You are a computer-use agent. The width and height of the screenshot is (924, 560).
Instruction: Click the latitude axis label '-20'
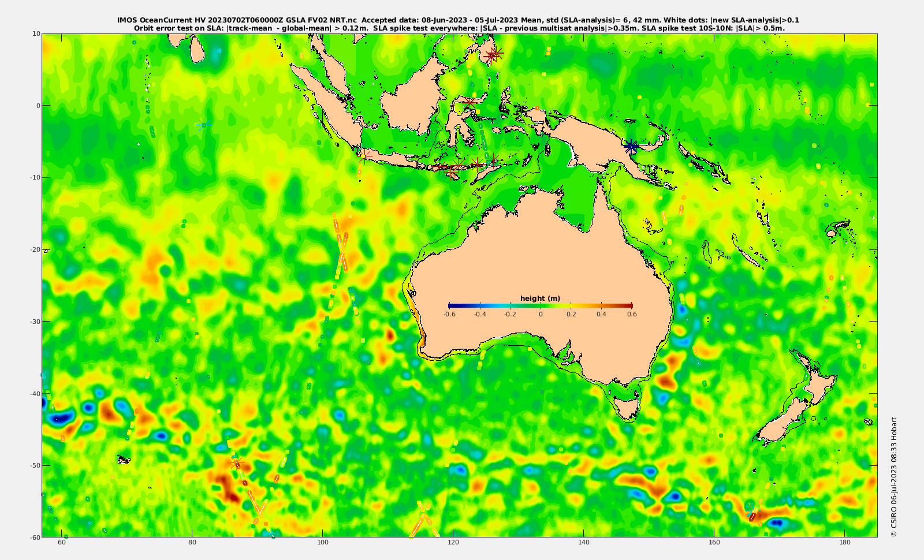point(35,249)
